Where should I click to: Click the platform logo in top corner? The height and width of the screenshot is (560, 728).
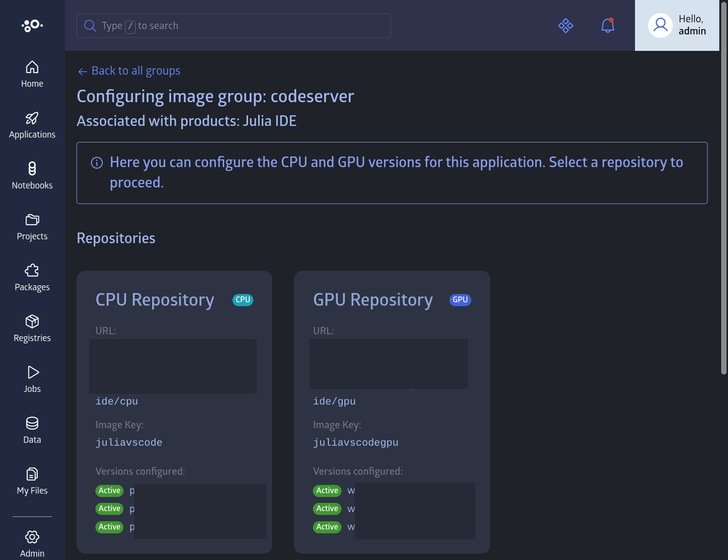point(32,25)
